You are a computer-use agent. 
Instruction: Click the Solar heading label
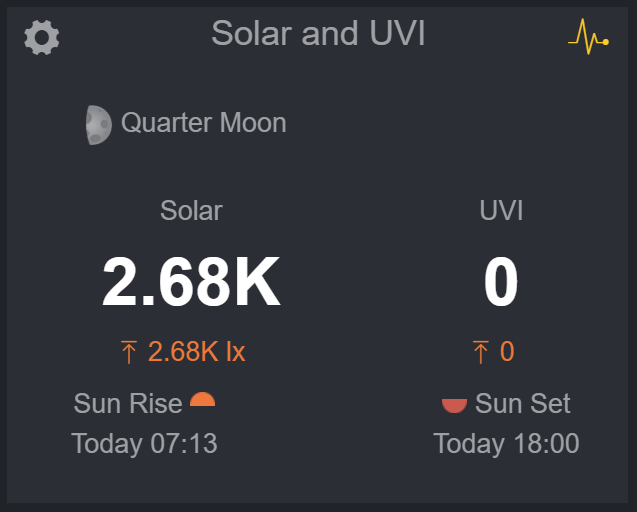coord(191,211)
